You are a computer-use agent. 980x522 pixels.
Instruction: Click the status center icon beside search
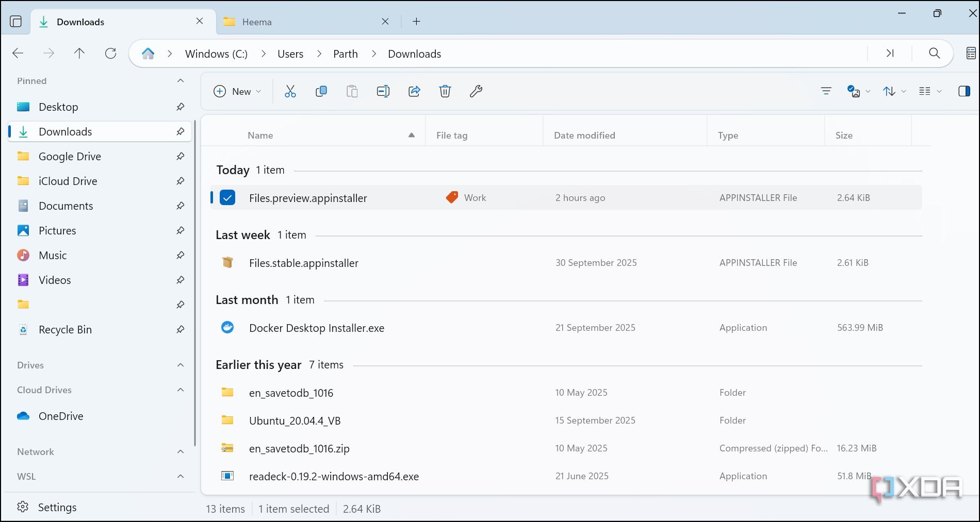971,53
